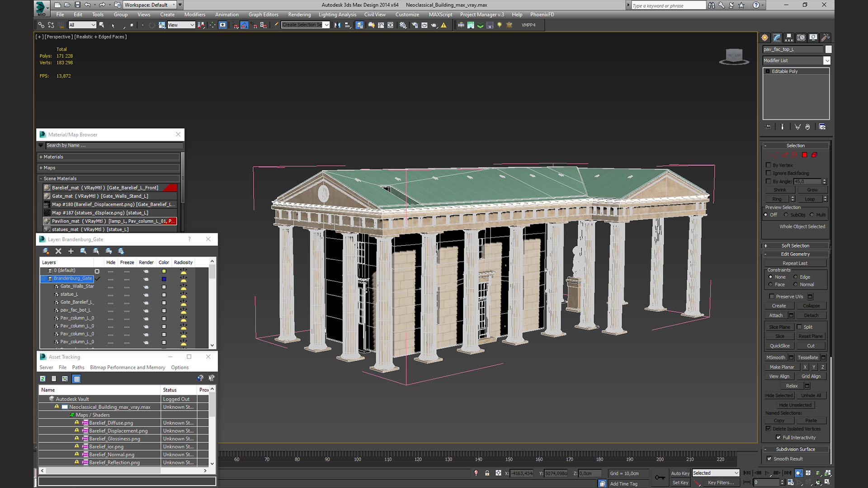Screen dimensions: 868x488
Task: Click default layer color swatch
Action: pos(164,271)
